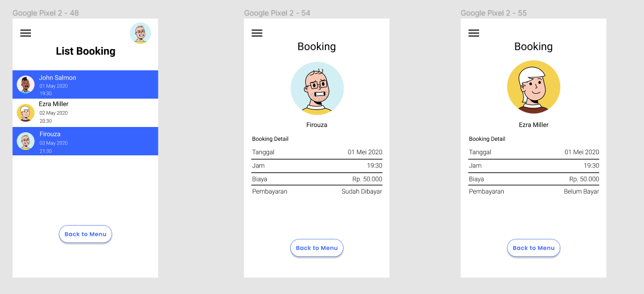Image resolution: width=644 pixels, height=294 pixels.
Task: Click Back to Menu on Firouza booking screen
Action: click(317, 248)
